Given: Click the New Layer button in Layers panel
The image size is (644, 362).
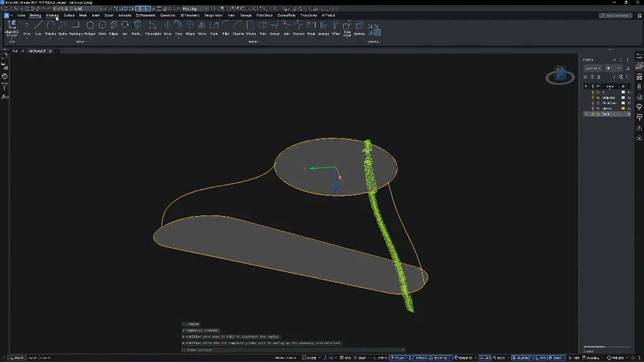Looking at the screenshot, I should [586, 77].
